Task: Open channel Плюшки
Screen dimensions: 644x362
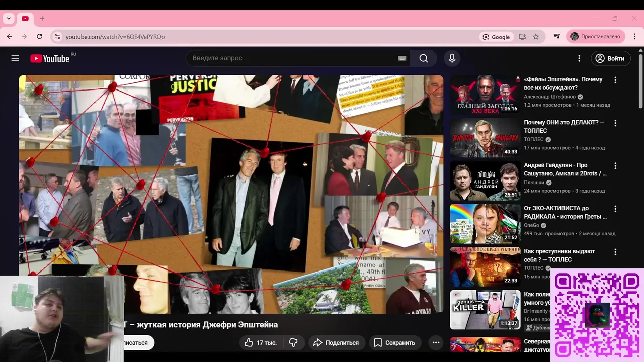Action: click(x=534, y=183)
